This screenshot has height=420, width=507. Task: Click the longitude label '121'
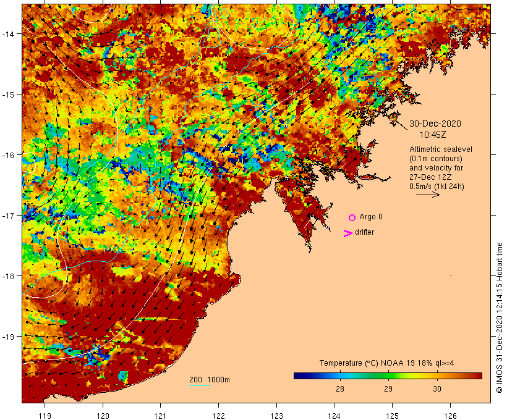click(x=160, y=416)
